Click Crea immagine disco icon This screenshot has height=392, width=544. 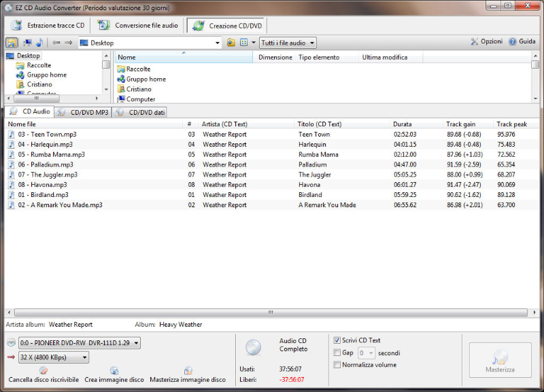(114, 371)
